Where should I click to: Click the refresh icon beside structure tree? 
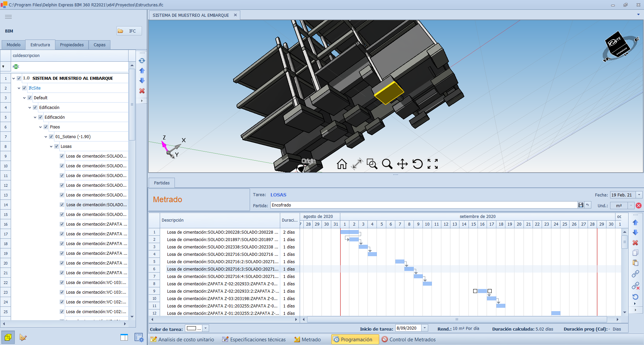pos(142,61)
